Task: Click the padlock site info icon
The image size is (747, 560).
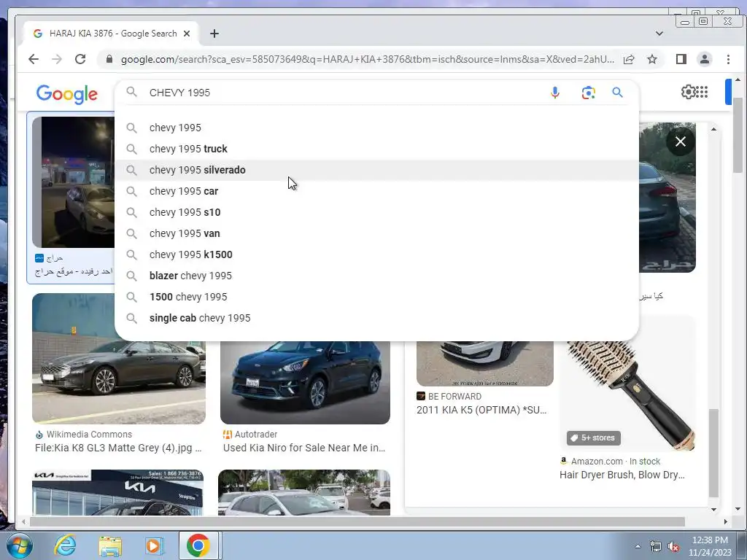Action: (109, 59)
